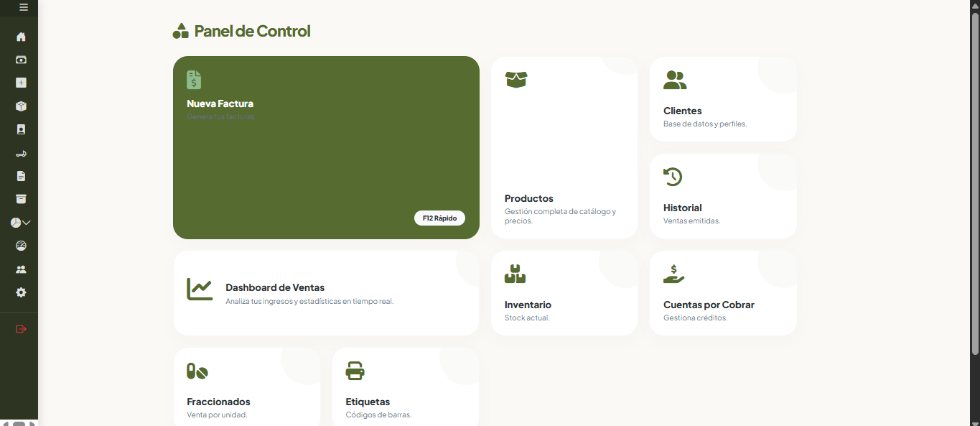Click the vertical scrollbar on the right

point(975,180)
